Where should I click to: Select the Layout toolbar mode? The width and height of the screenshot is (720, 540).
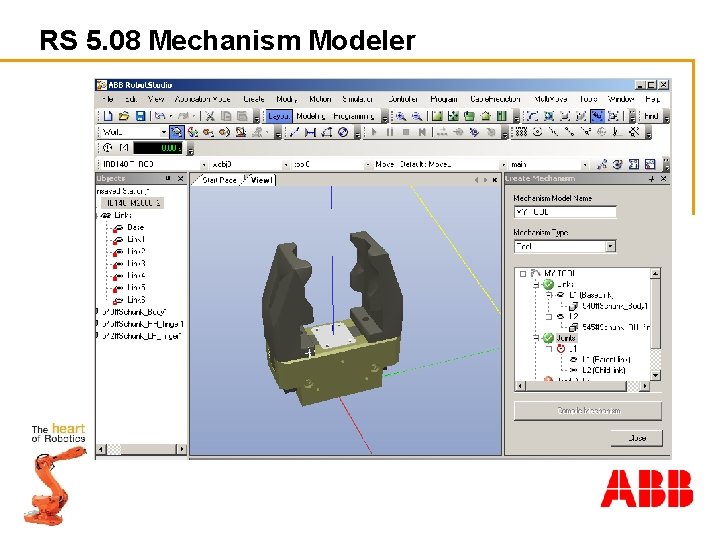279,116
